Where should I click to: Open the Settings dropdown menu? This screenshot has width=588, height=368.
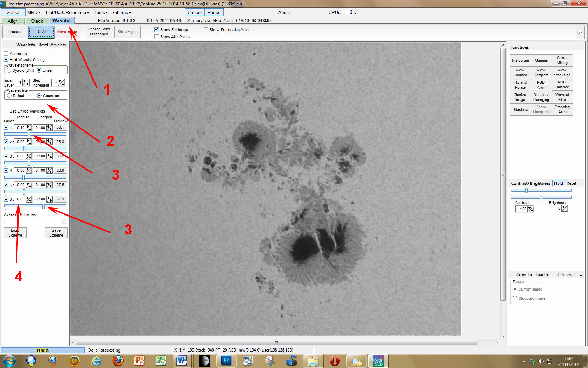pos(121,12)
